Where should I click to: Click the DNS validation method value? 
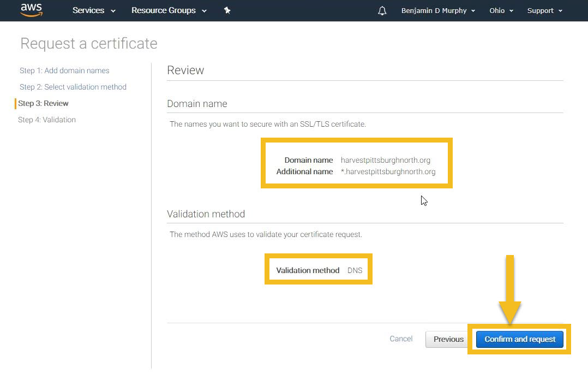pyautogui.click(x=355, y=270)
